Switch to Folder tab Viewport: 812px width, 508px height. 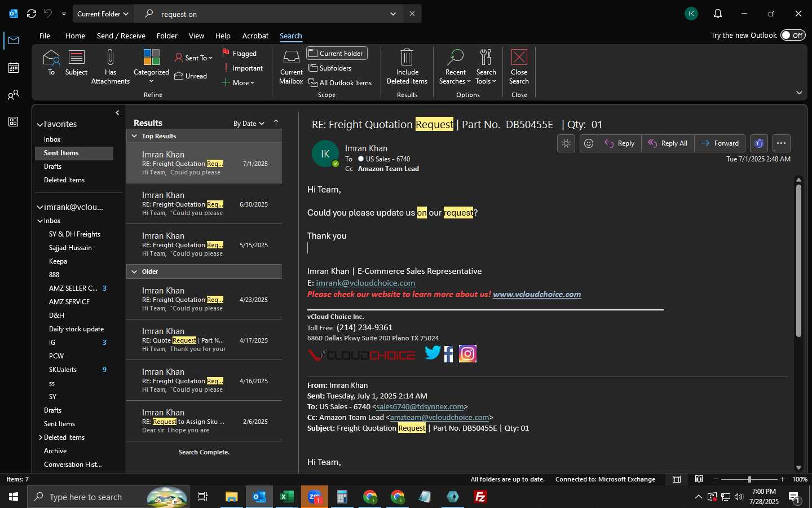click(x=167, y=36)
